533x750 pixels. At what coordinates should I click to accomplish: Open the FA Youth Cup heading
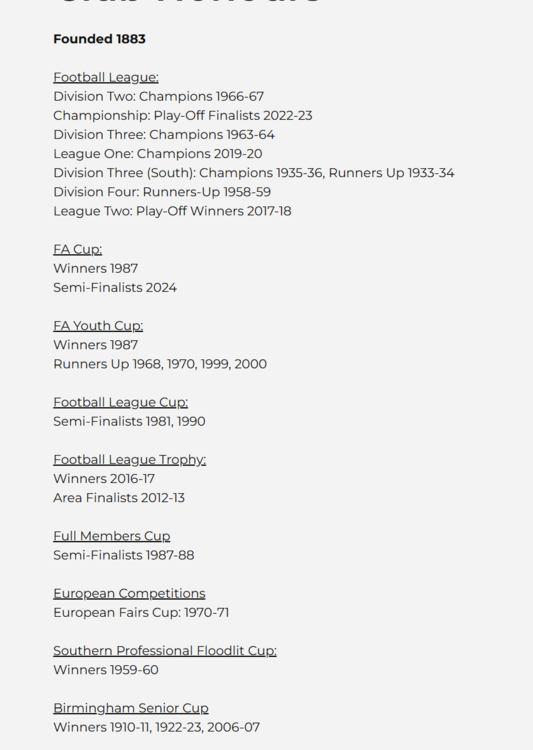point(98,326)
